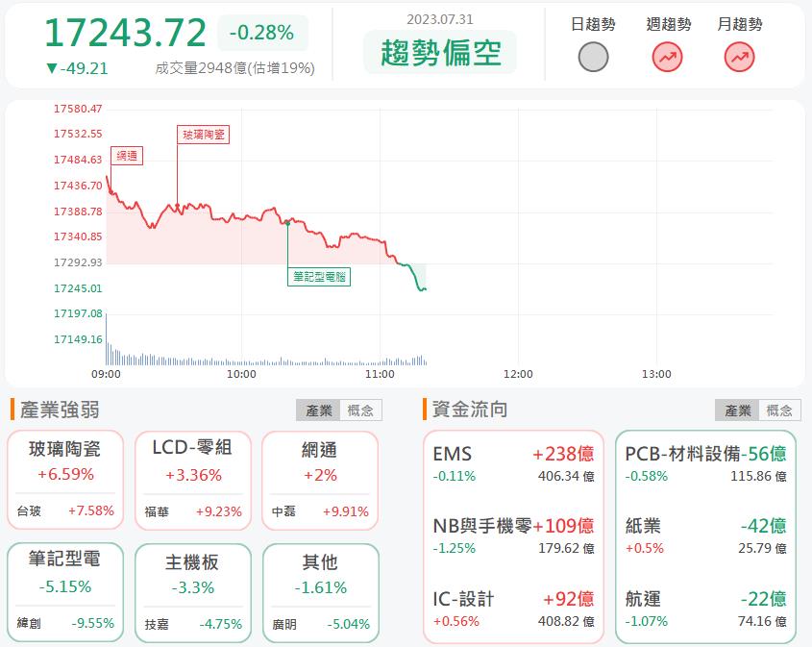Open the 資金流向 section header
The width and height of the screenshot is (812, 647).
click(x=468, y=409)
